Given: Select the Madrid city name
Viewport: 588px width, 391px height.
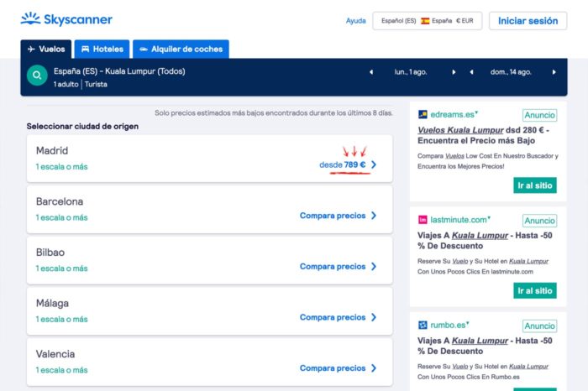Looking at the screenshot, I should pyautogui.click(x=52, y=150).
